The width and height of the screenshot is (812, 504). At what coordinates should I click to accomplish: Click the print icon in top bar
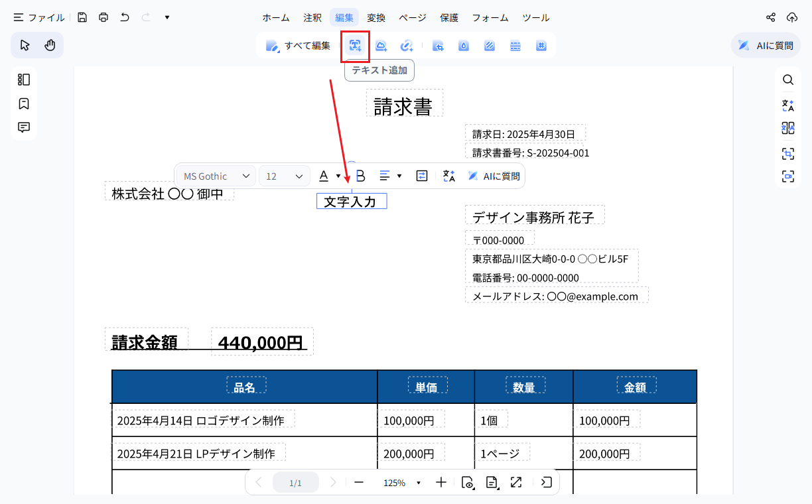(103, 17)
